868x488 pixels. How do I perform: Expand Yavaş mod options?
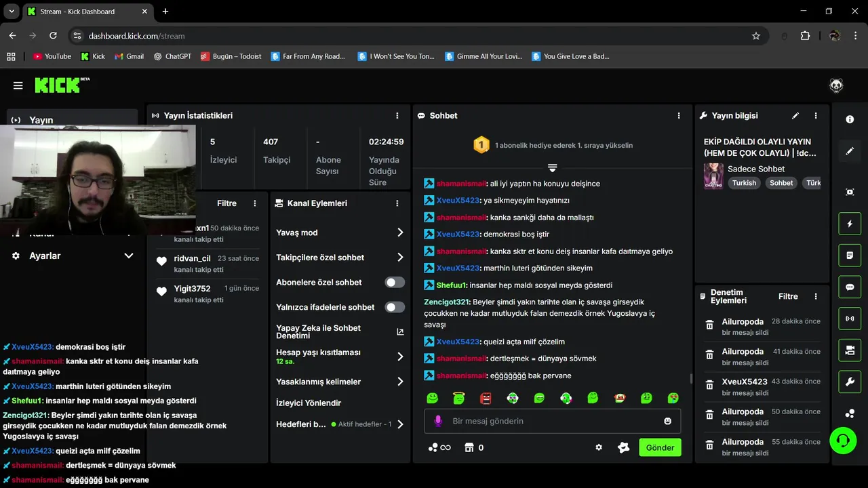[x=400, y=232]
